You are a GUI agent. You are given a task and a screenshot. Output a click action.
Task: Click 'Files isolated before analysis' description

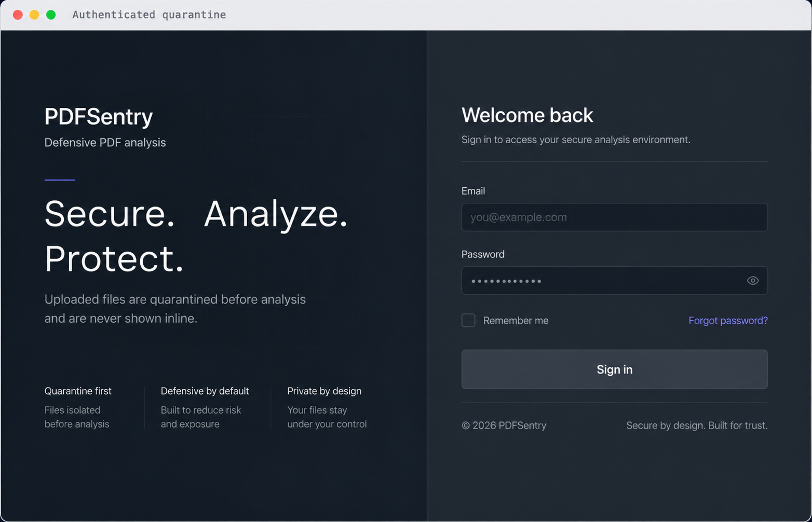77,417
